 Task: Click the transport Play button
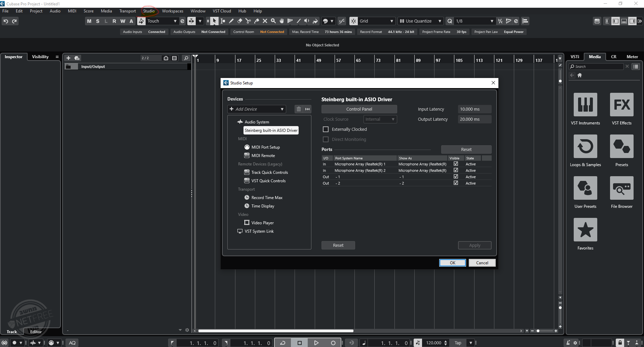(x=316, y=343)
